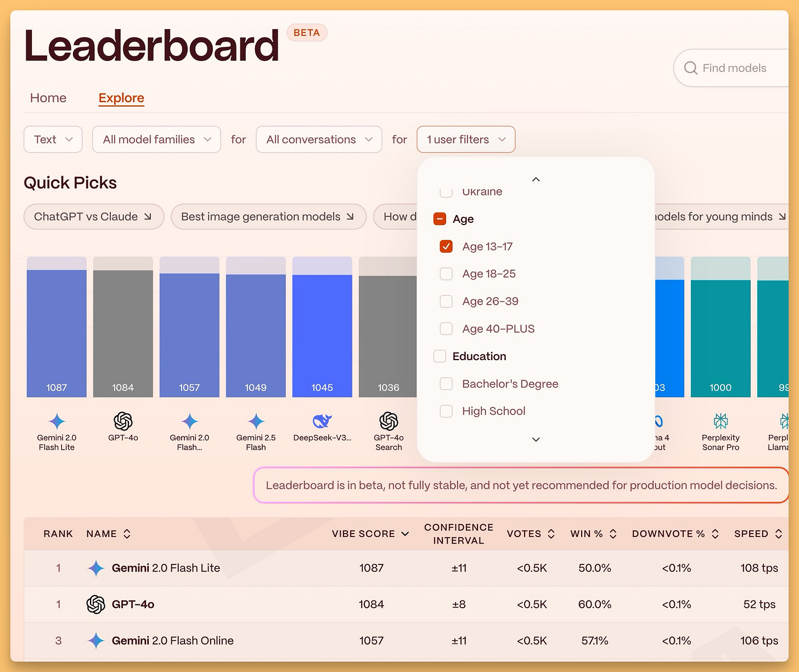Screen dimensions: 799x672
Task: Click the arrow icon on Best image generation models
Action: [350, 217]
